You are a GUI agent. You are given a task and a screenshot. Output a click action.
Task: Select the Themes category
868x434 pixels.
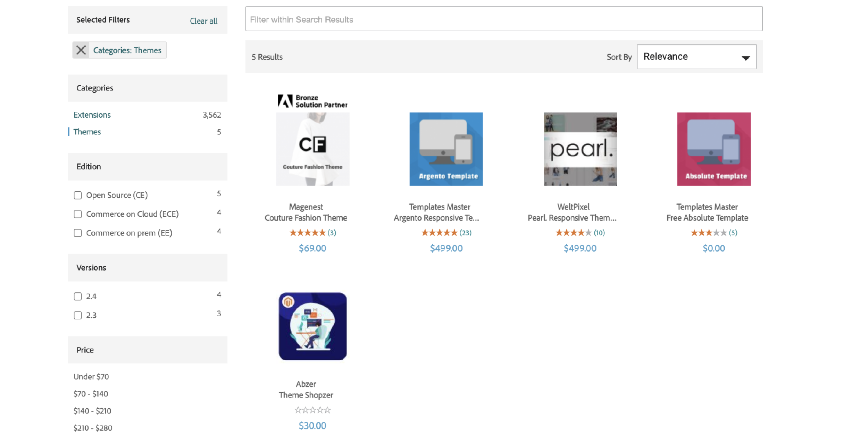(x=87, y=132)
